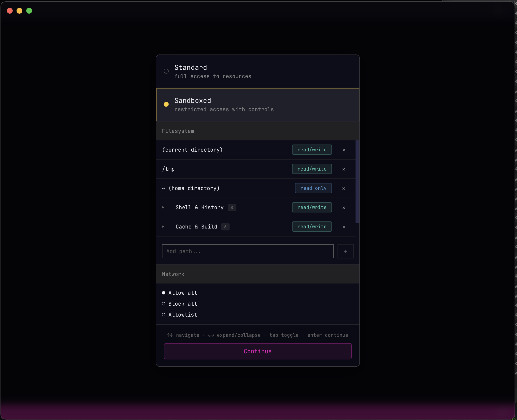This screenshot has width=517, height=420.
Task: Remove the (current directory) filesystem entry
Action: pos(344,150)
